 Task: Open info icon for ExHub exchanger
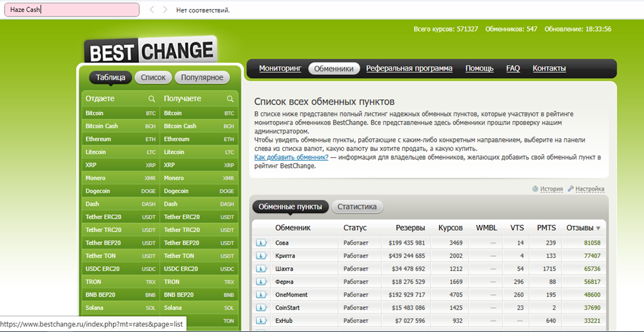point(262,321)
